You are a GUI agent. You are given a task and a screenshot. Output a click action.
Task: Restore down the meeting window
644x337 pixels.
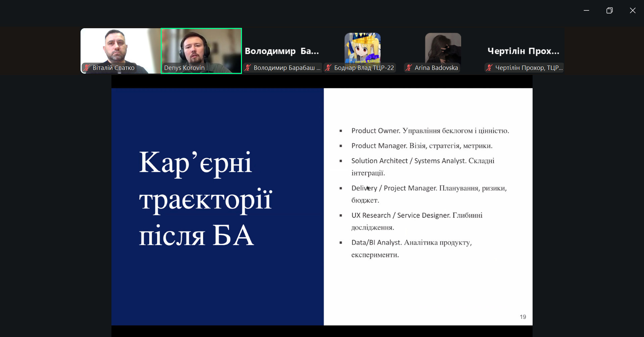coord(609,10)
